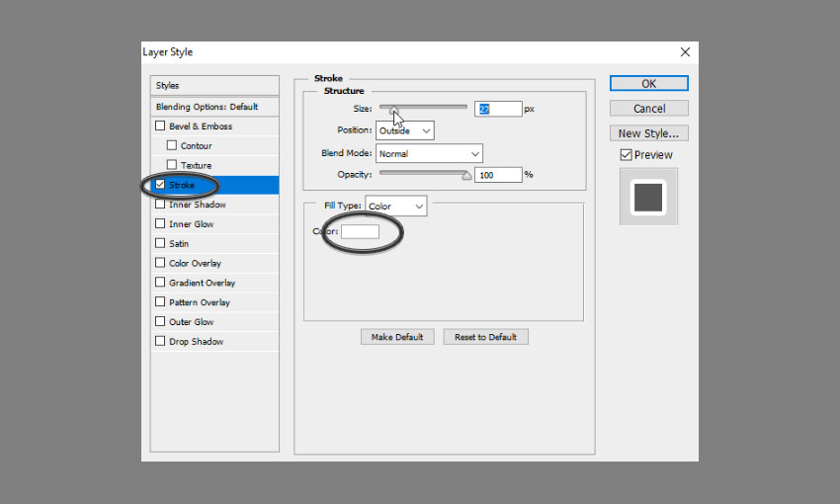Click the Size px input field

[x=498, y=109]
